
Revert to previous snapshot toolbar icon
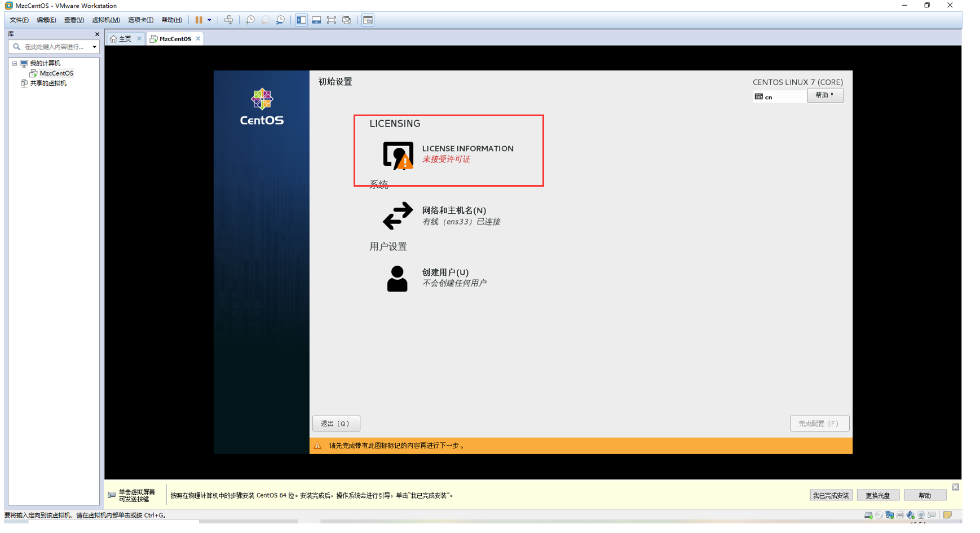tap(265, 20)
